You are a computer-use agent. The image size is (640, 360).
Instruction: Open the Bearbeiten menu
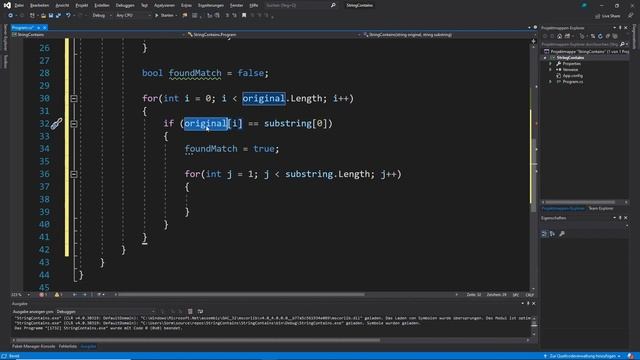(x=39, y=5)
